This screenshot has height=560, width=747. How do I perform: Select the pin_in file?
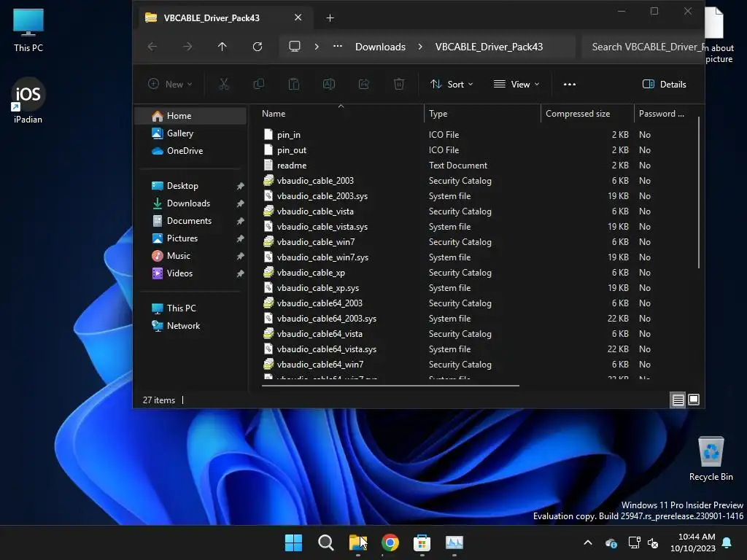pyautogui.click(x=289, y=135)
